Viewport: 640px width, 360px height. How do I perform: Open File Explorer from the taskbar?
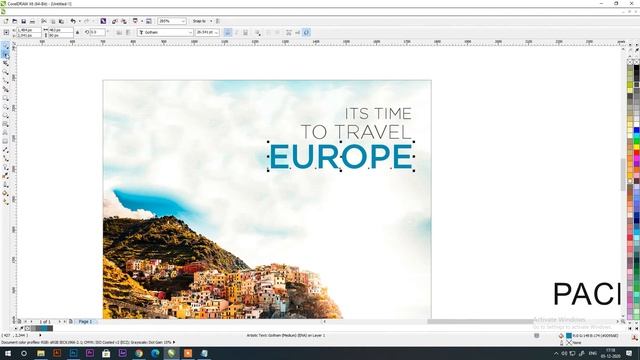click(40, 353)
